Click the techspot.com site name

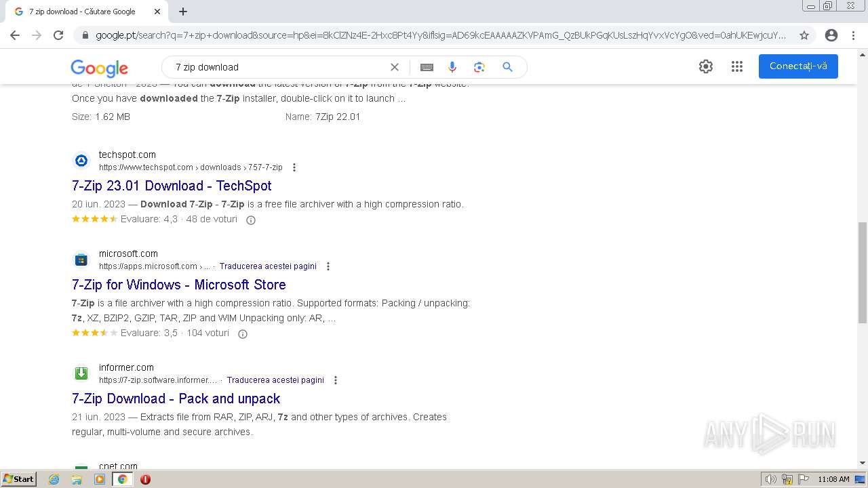point(127,155)
